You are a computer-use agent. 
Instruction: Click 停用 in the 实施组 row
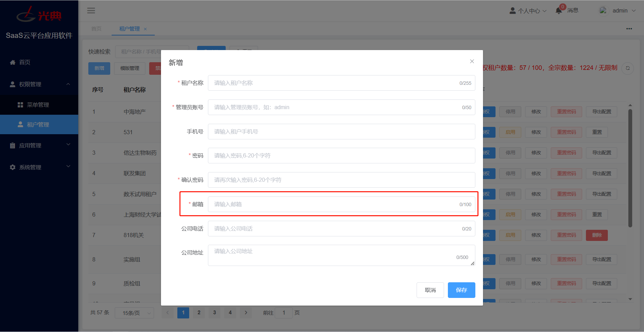click(x=510, y=259)
